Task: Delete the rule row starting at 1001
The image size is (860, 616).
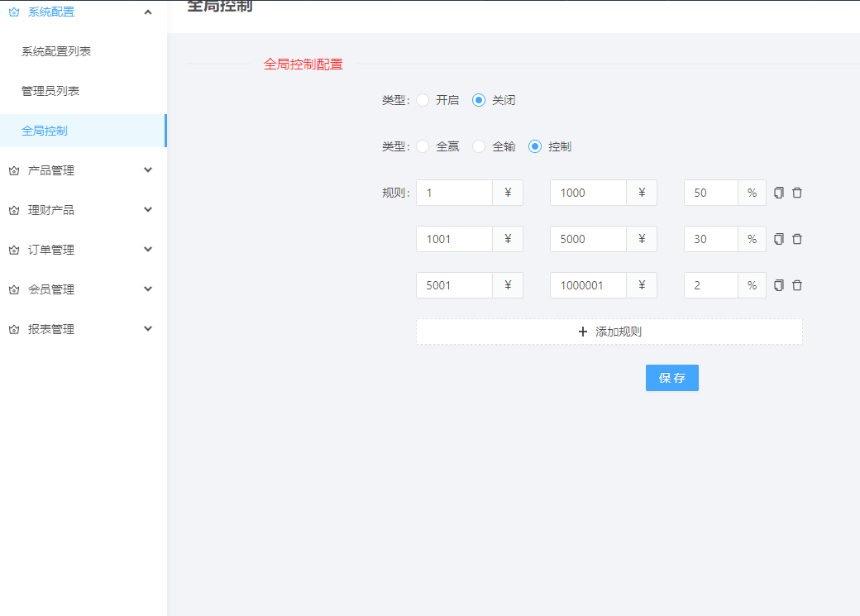Action: tap(797, 239)
